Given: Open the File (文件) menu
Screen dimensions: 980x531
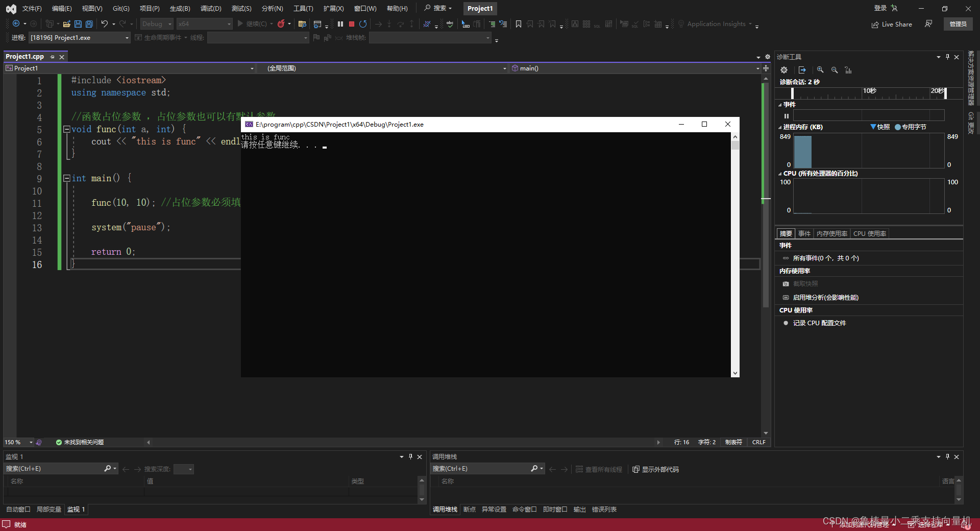Looking at the screenshot, I should pos(32,8).
